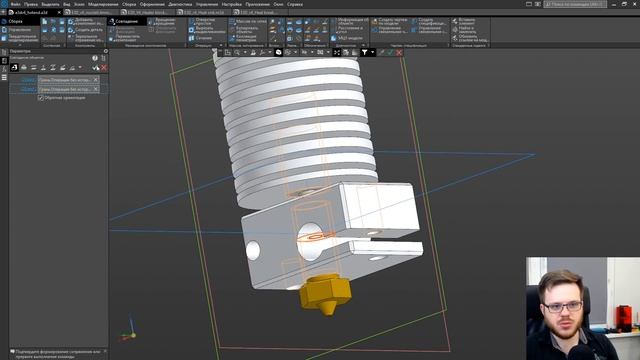
Task: Open the Файл menu
Action: click(x=16, y=4)
